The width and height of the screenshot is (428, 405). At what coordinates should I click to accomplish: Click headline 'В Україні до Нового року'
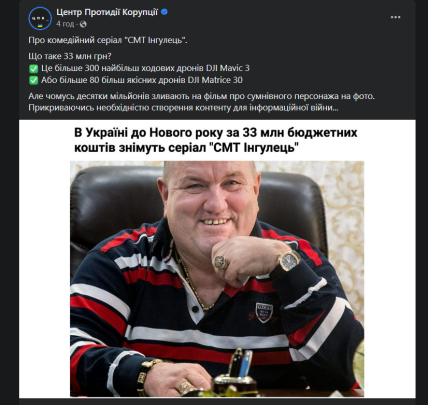pos(216,140)
